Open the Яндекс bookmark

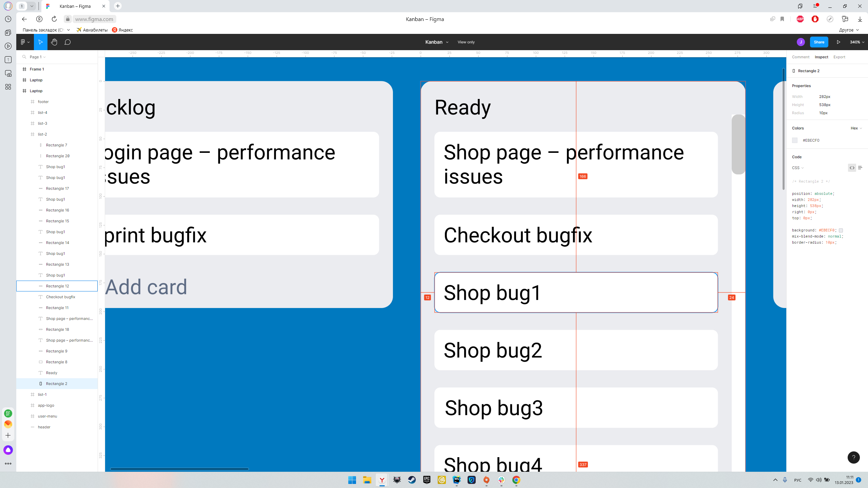pyautogui.click(x=122, y=30)
